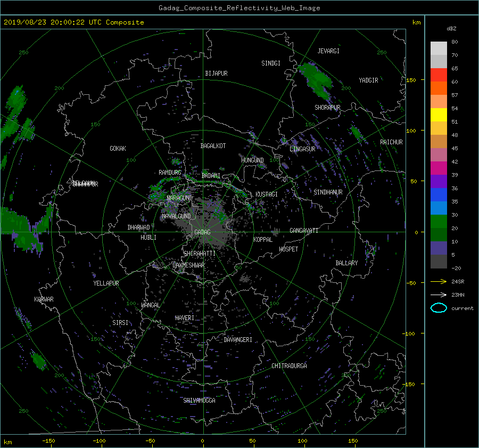Click the 150 tick on right axis
This screenshot has width=479, height=448.
coord(411,80)
